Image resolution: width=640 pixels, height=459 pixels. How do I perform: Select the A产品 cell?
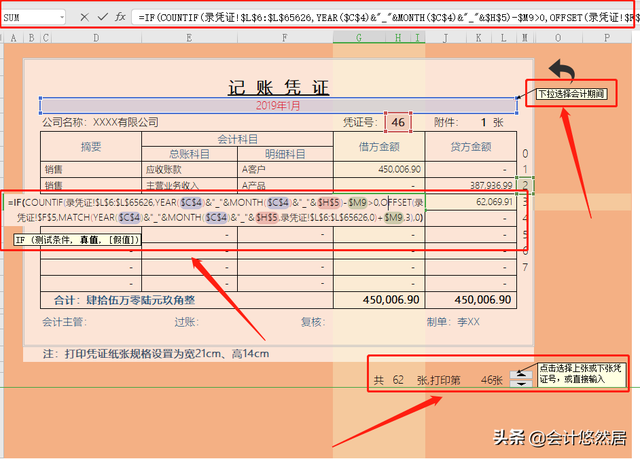285,185
